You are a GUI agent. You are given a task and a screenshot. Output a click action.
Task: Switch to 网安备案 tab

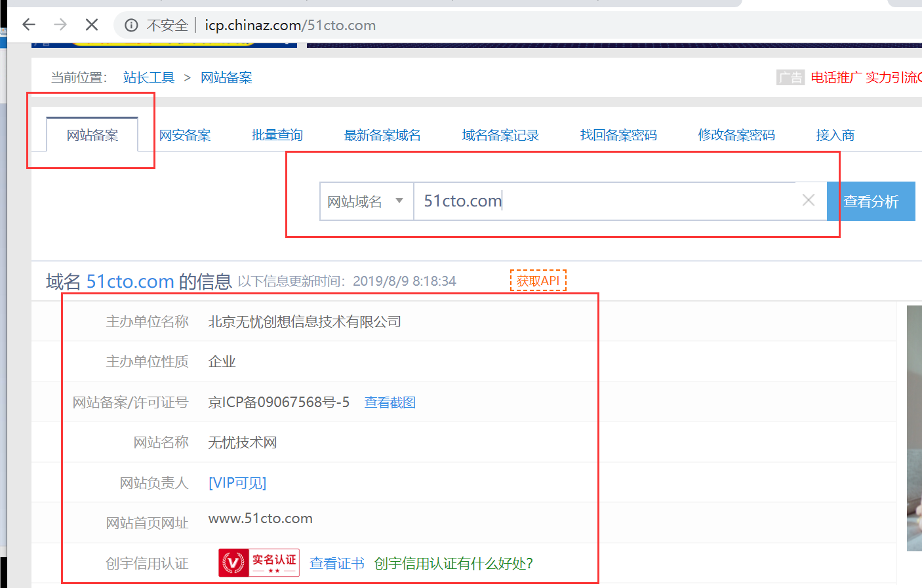[x=185, y=135]
